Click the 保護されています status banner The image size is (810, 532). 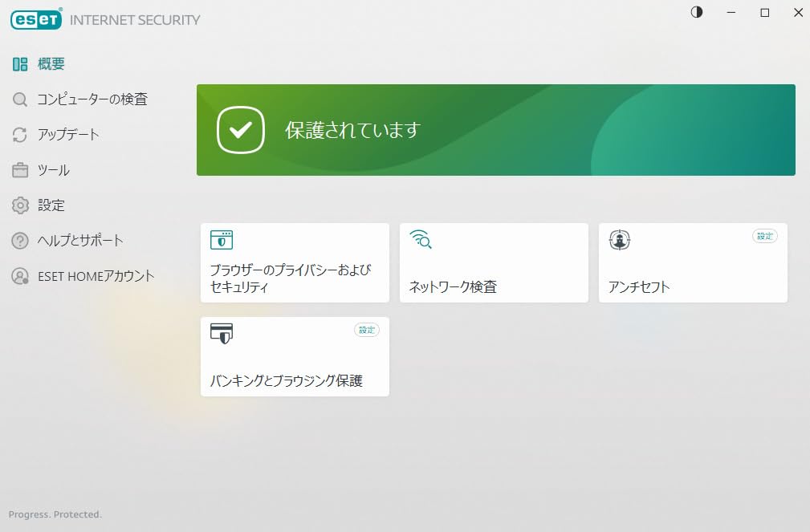point(495,130)
